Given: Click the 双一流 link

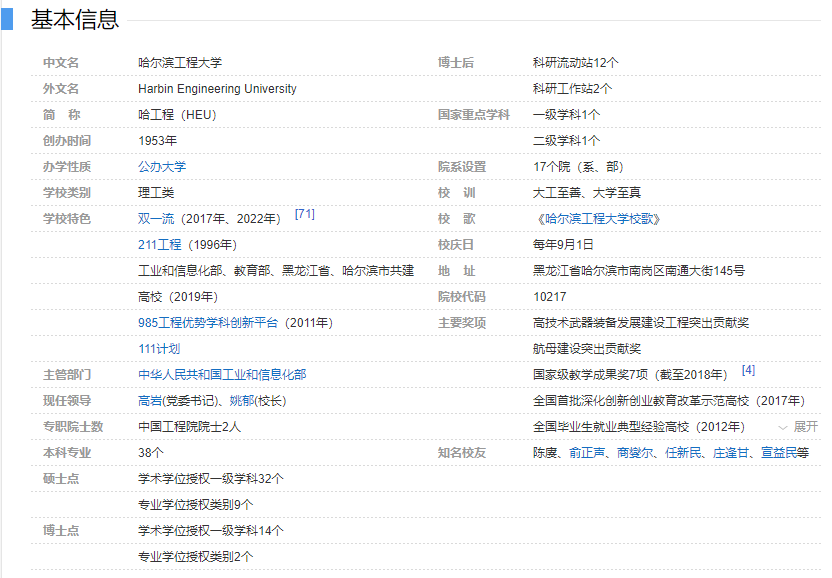Looking at the screenshot, I should click(155, 219).
